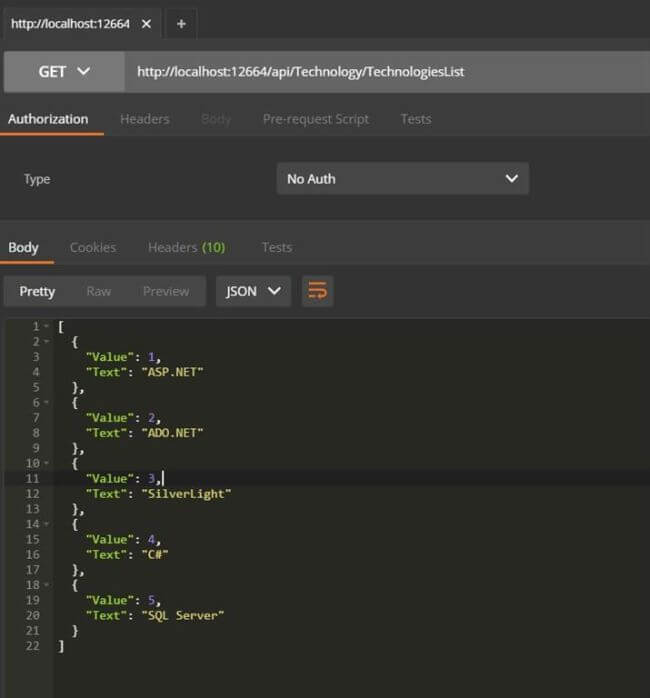Switch to the request Headers tab
The image size is (650, 698).
(144, 119)
